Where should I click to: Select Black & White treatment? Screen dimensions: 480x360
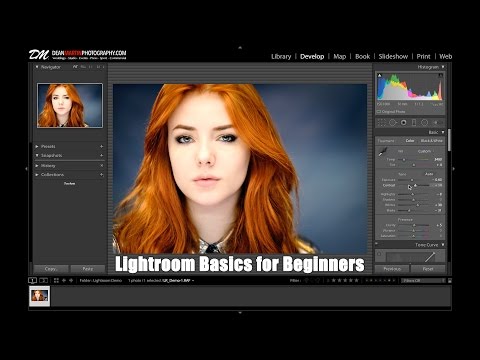[432, 141]
